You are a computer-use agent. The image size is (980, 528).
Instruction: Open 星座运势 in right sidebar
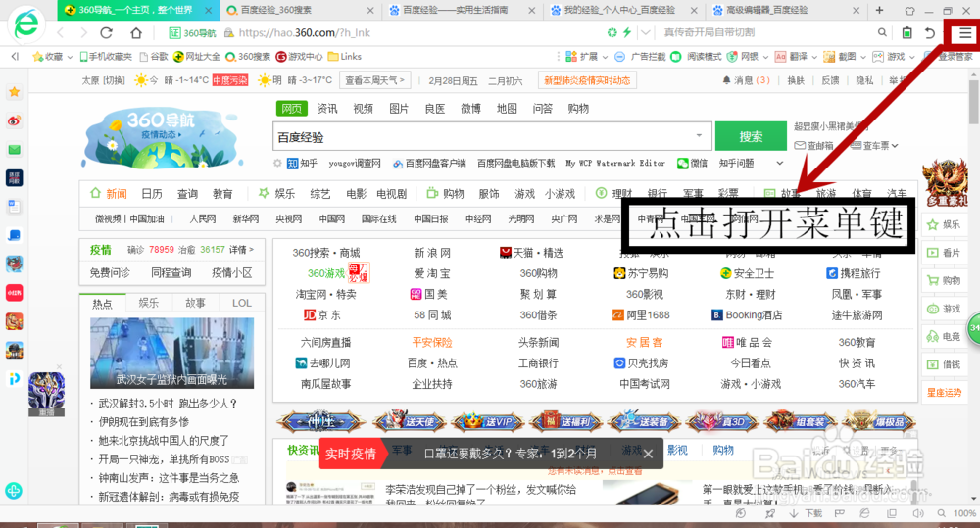click(944, 393)
